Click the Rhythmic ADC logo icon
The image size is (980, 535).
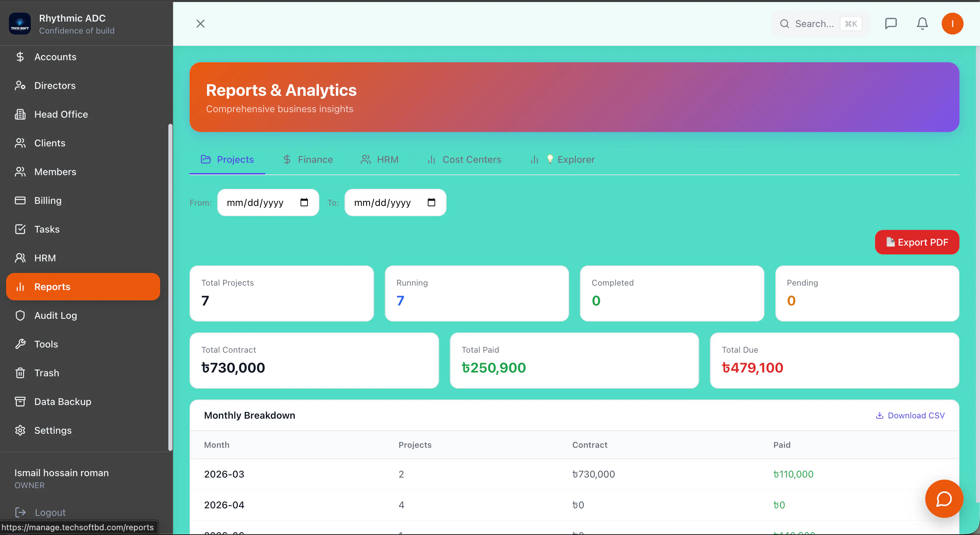20,24
